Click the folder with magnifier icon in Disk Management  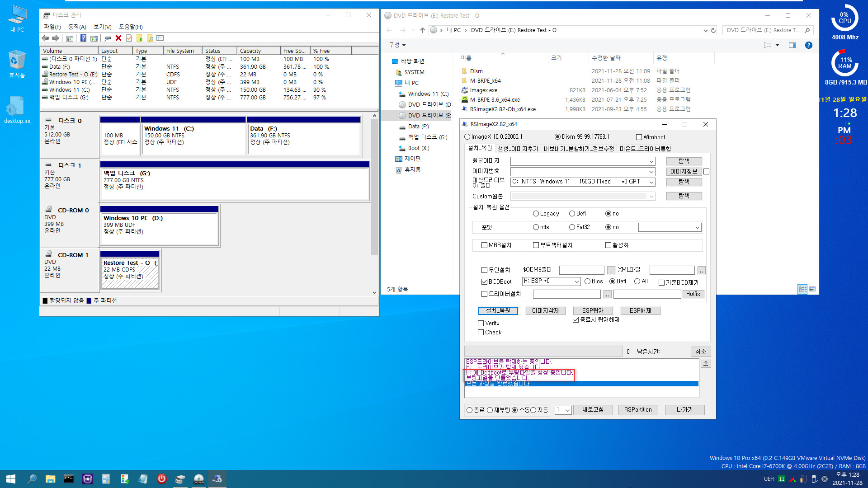(x=150, y=38)
